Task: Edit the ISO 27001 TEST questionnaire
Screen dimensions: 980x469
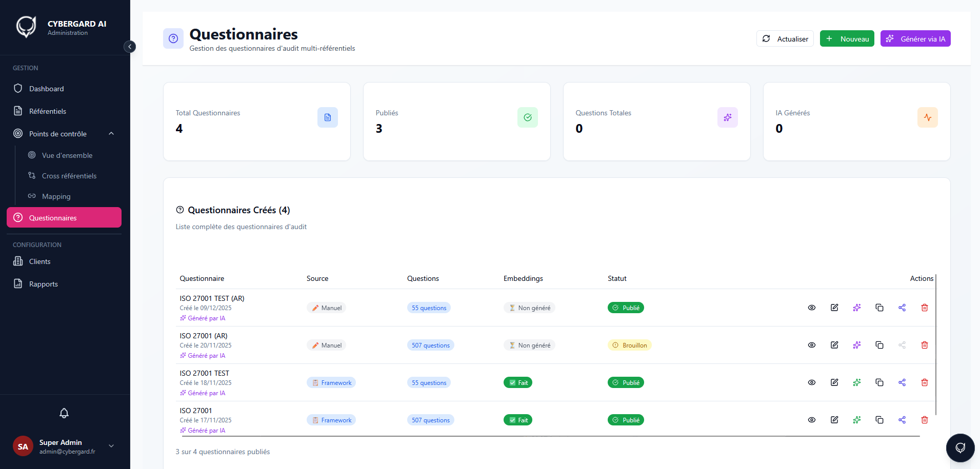Action: click(x=834, y=382)
